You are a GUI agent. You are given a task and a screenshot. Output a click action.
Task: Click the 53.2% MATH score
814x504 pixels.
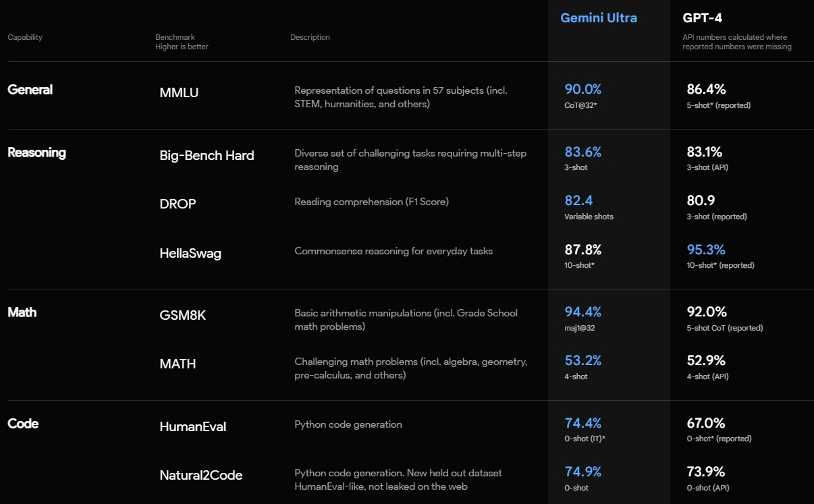582,360
